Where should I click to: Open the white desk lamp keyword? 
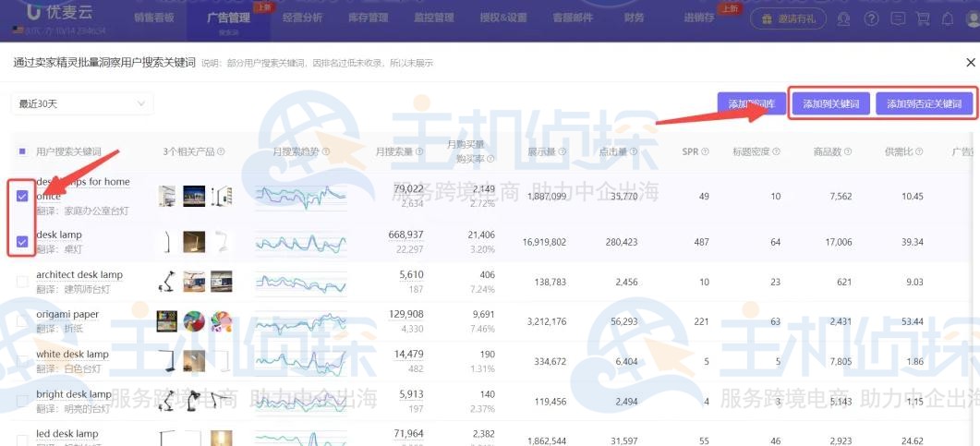(x=72, y=355)
